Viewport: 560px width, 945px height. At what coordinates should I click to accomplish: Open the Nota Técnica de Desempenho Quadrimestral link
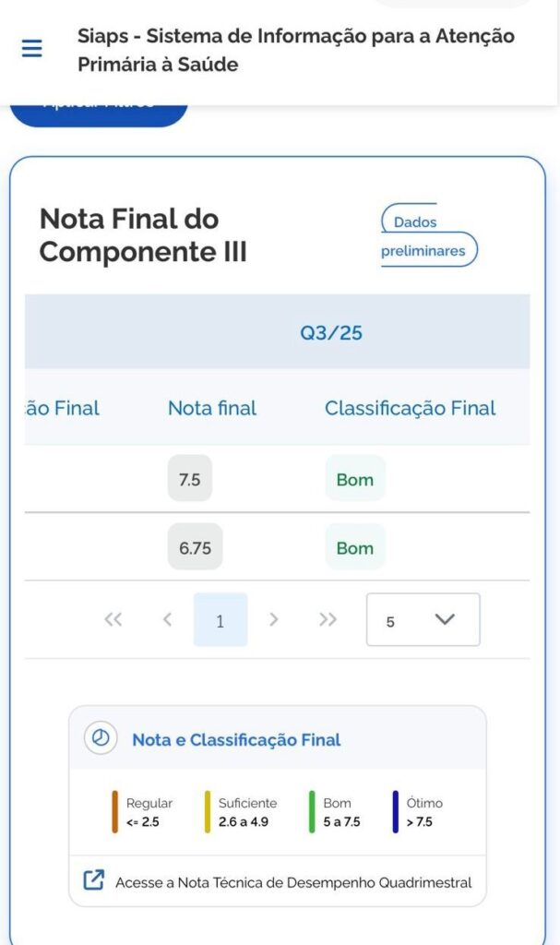(292, 882)
